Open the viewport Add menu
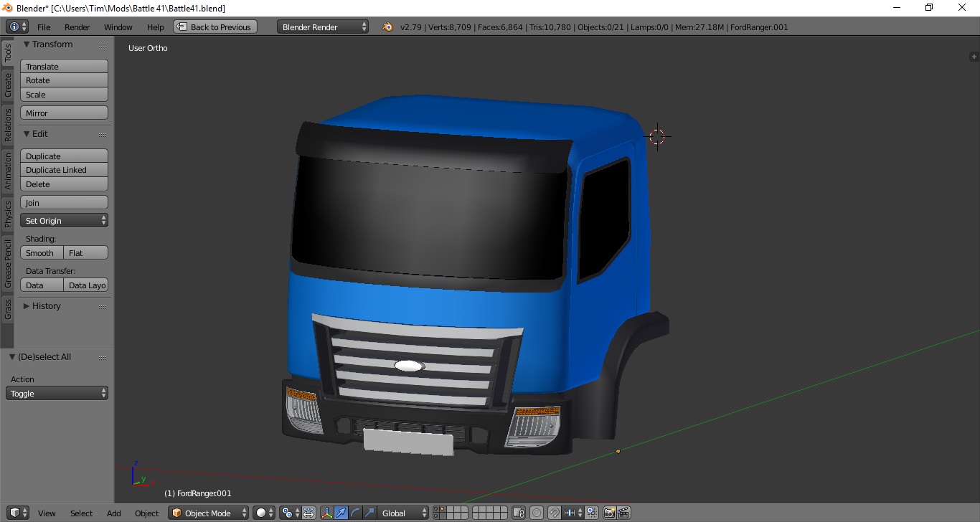Image resolution: width=980 pixels, height=522 pixels. point(114,513)
